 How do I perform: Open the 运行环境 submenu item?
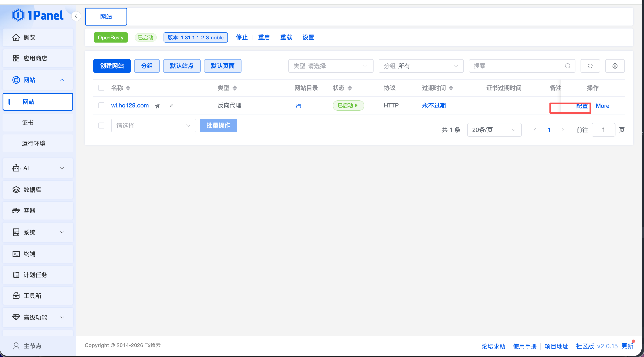[x=38, y=143]
